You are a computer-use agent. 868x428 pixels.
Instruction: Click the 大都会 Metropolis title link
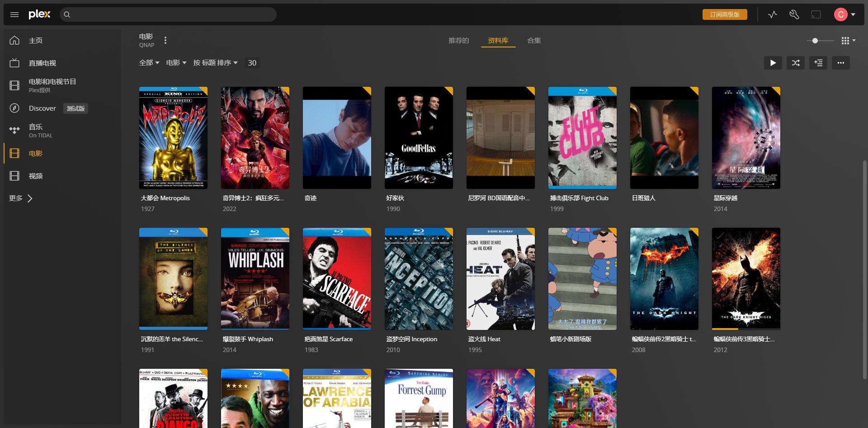(165, 198)
